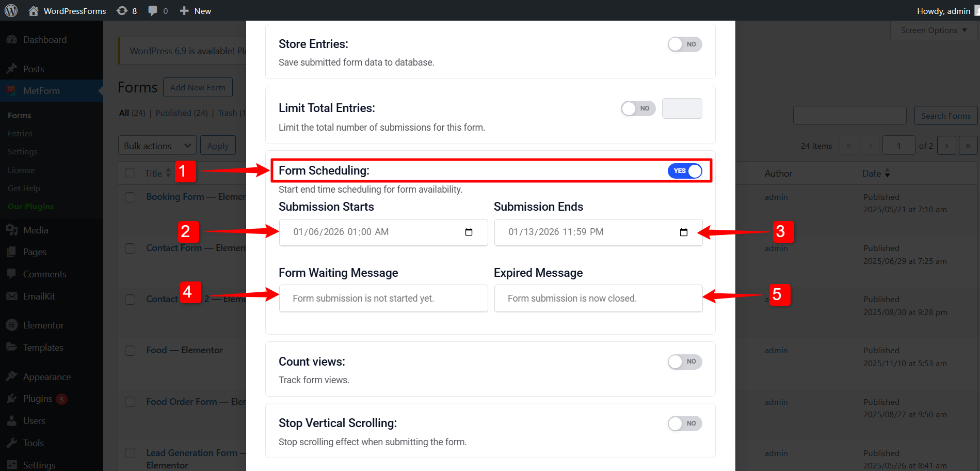Viewport: 980px width, 471px height.
Task: Enable the Store Entries toggle
Action: pyautogui.click(x=684, y=44)
